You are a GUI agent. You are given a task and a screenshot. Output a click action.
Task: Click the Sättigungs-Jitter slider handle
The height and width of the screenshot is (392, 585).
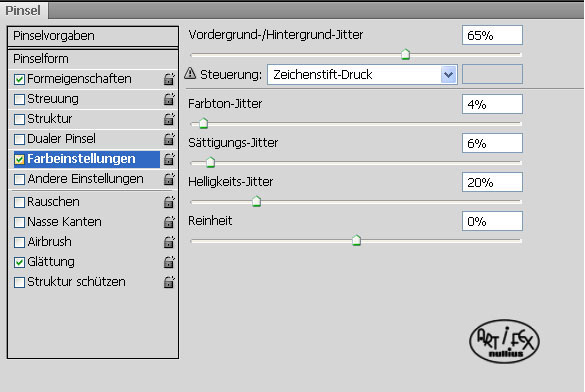click(210, 162)
